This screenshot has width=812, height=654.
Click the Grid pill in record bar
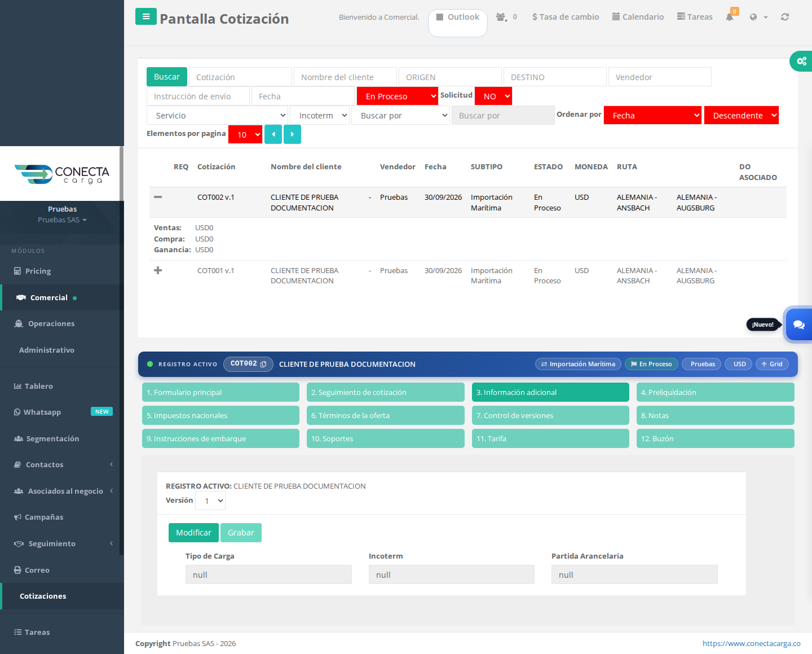pyautogui.click(x=772, y=364)
